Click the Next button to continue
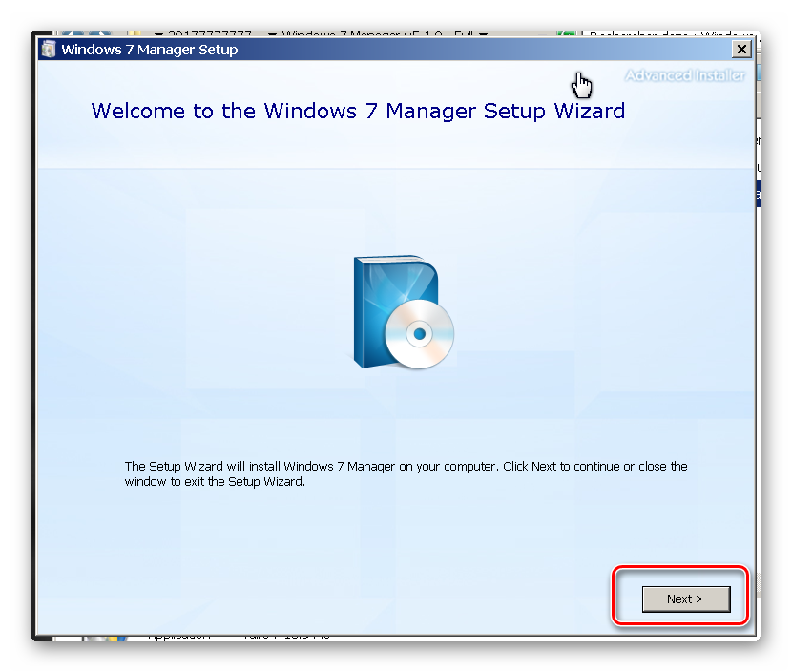Viewport: 792px width, 672px height. tap(685, 598)
